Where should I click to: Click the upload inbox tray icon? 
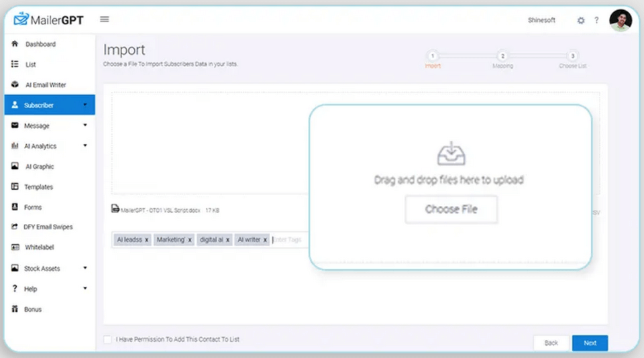pos(451,154)
